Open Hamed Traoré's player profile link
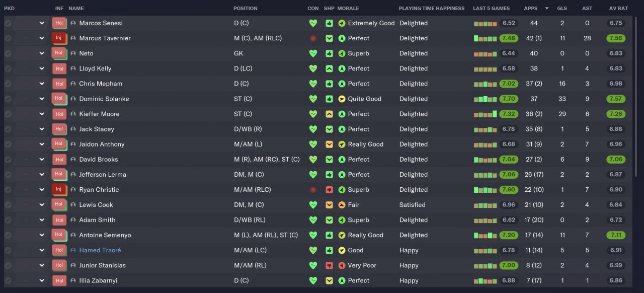The image size is (644, 293). [x=100, y=250]
